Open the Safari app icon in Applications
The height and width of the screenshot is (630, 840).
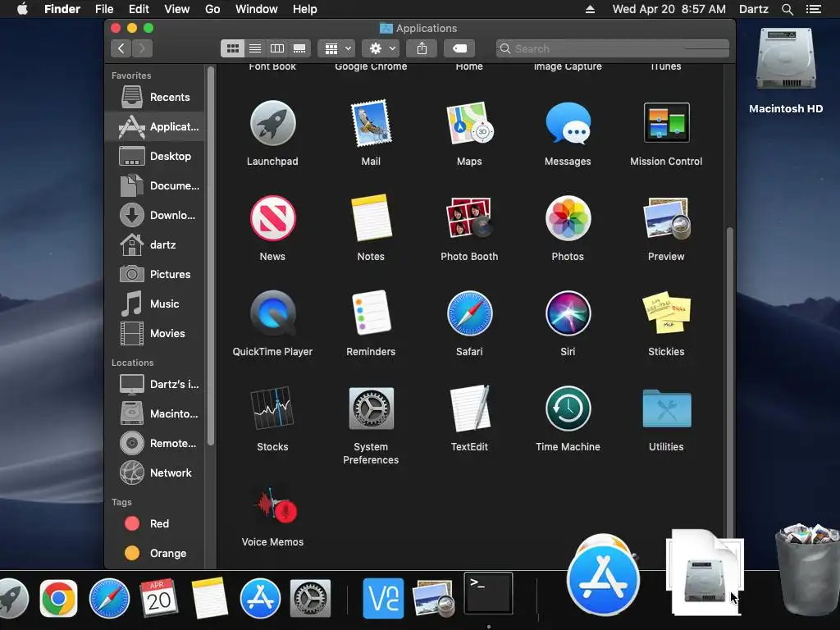tap(469, 313)
